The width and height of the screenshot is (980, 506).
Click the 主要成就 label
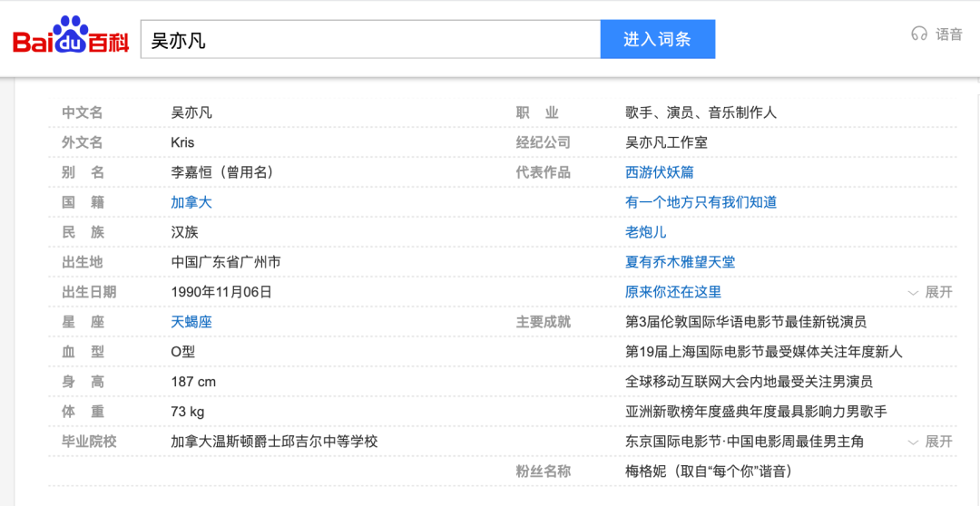click(x=544, y=322)
